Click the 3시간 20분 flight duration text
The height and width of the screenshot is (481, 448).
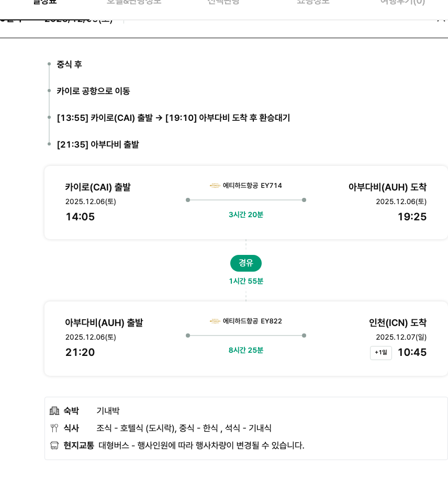(x=246, y=215)
